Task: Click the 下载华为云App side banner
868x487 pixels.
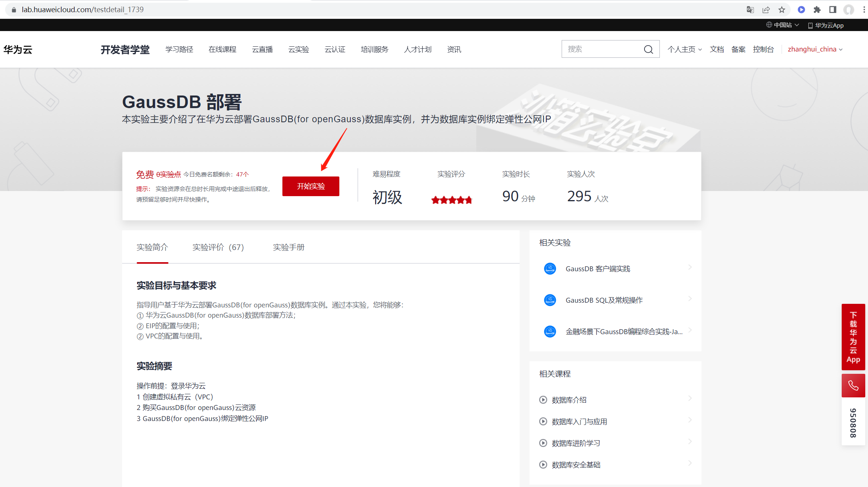Action: click(x=853, y=337)
